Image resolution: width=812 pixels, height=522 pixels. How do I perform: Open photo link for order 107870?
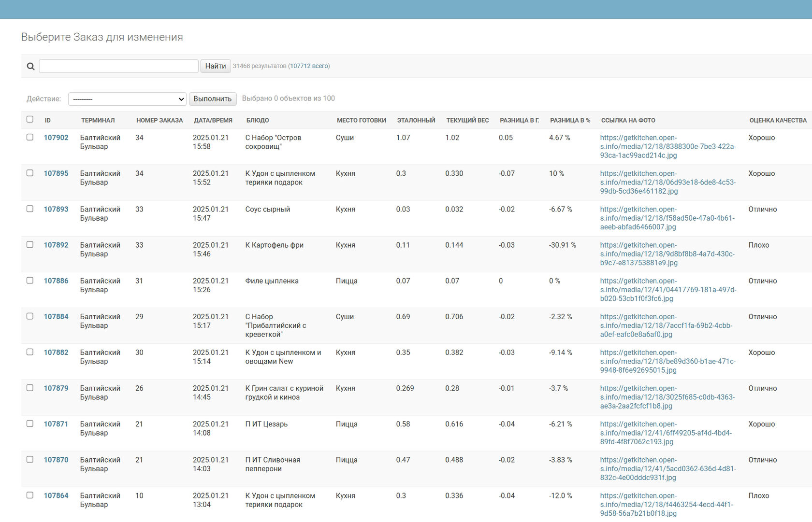coord(668,468)
